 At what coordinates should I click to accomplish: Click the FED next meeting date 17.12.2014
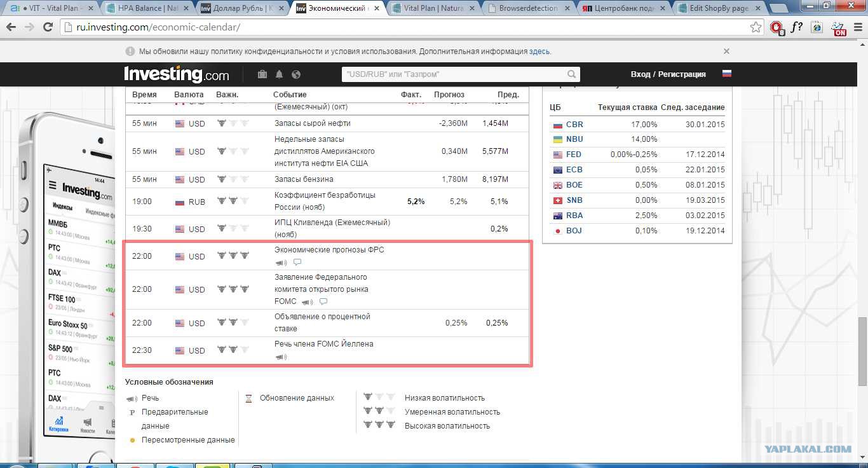(x=705, y=155)
